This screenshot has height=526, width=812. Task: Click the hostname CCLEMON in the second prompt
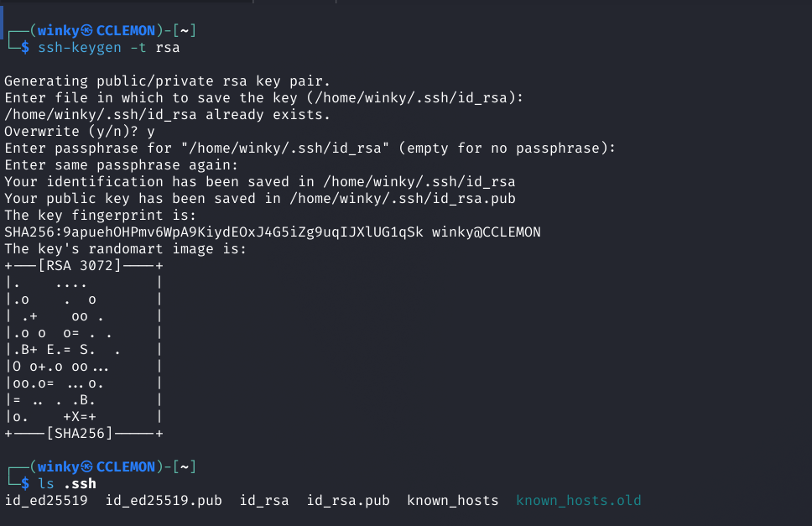pos(126,466)
